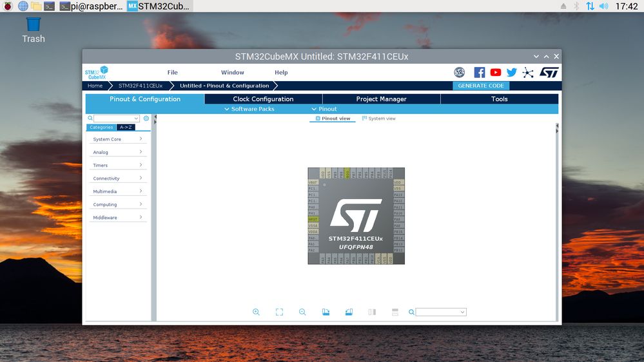Rotate the chip clockwise

(326, 312)
